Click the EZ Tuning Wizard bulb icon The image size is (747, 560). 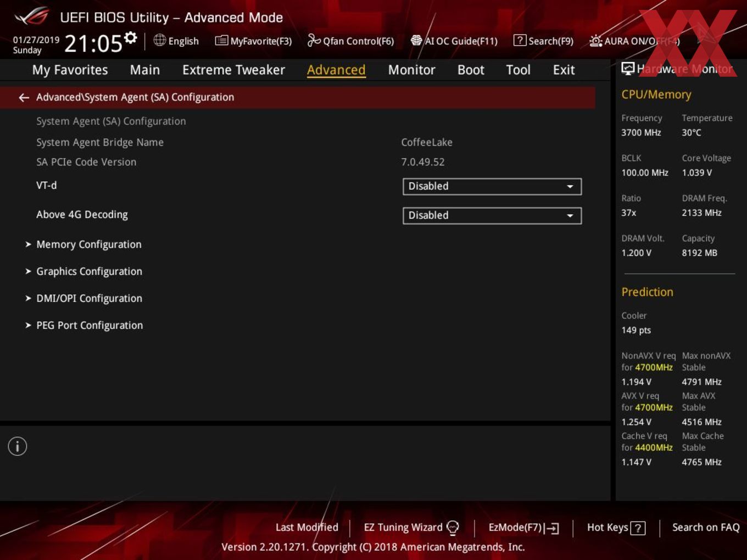[453, 528]
